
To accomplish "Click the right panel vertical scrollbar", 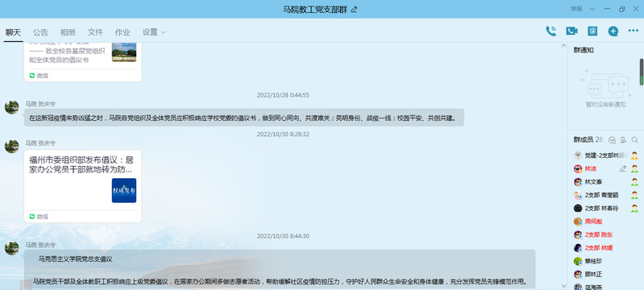I will point(642,72).
